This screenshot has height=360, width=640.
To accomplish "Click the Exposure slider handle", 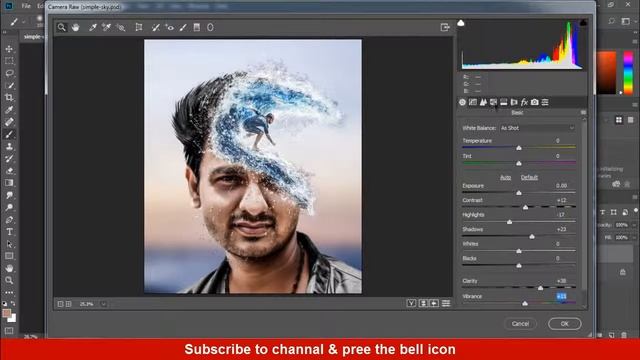I will tap(519, 193).
